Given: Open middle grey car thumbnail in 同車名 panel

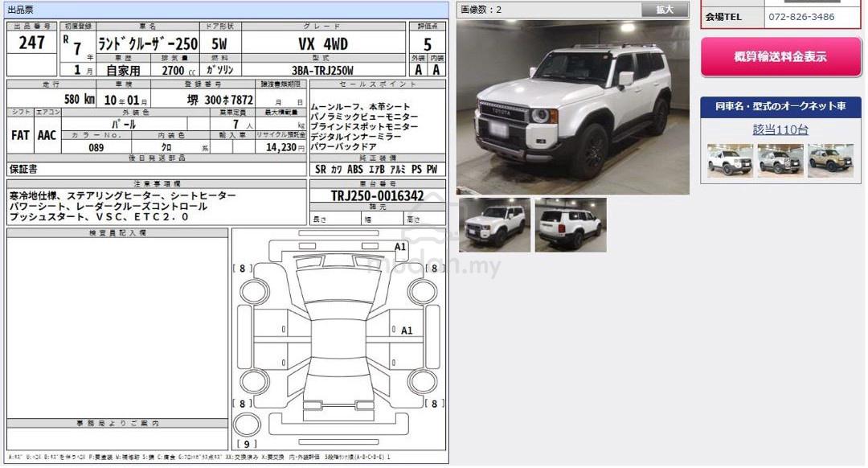Looking at the screenshot, I should [780, 161].
